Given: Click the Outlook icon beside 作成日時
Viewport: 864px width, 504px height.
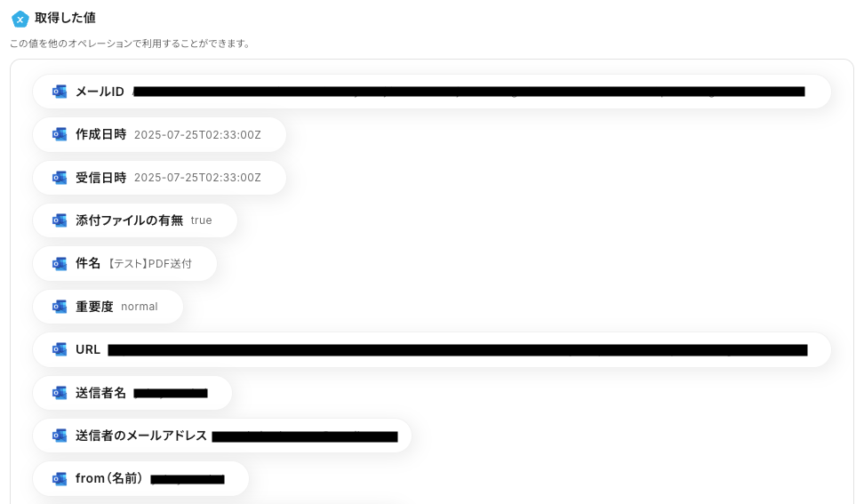Looking at the screenshot, I should coord(60,134).
